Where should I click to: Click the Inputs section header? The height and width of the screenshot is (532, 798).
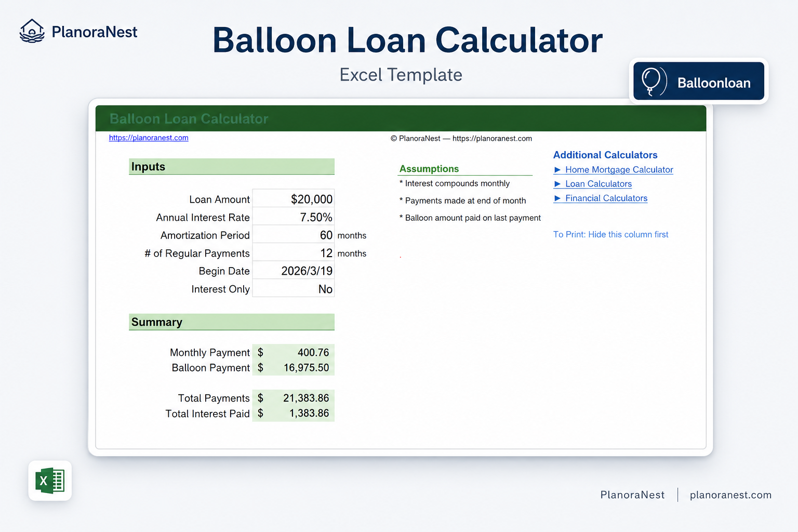pos(231,167)
